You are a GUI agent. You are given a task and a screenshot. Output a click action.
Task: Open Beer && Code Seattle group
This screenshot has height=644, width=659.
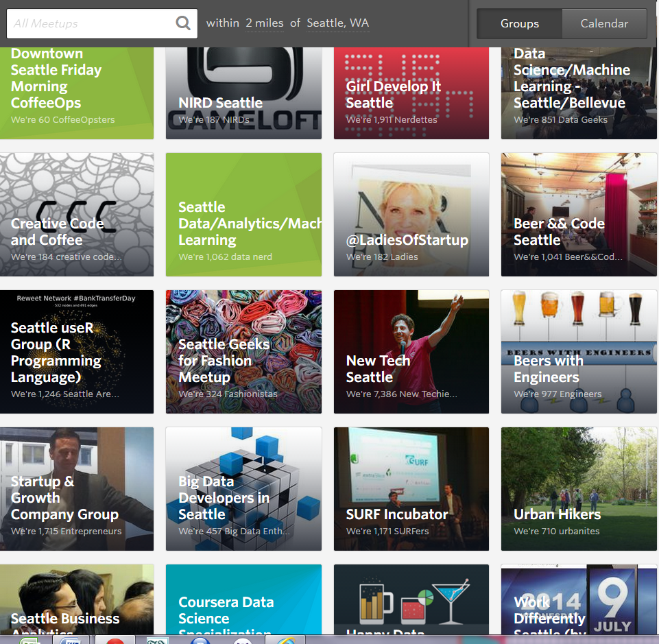579,215
